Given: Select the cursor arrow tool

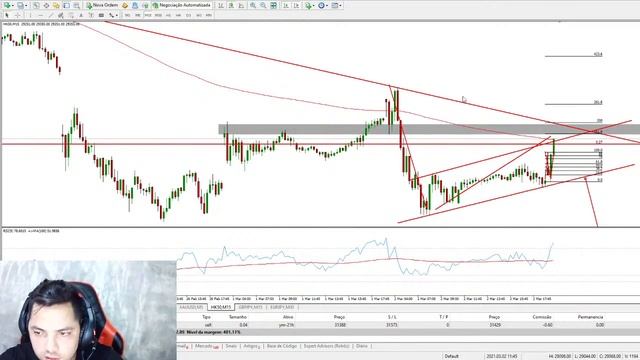Looking at the screenshot, I should [7, 15].
